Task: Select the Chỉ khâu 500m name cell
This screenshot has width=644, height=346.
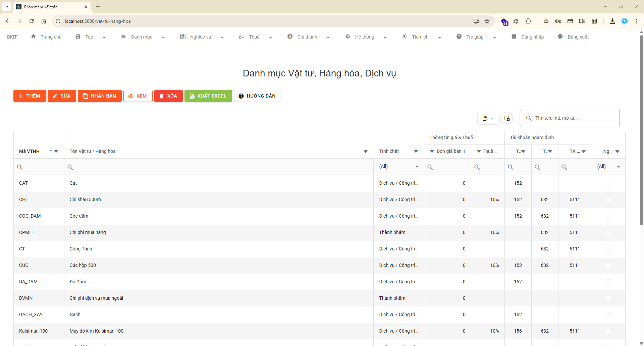Action: pos(219,199)
